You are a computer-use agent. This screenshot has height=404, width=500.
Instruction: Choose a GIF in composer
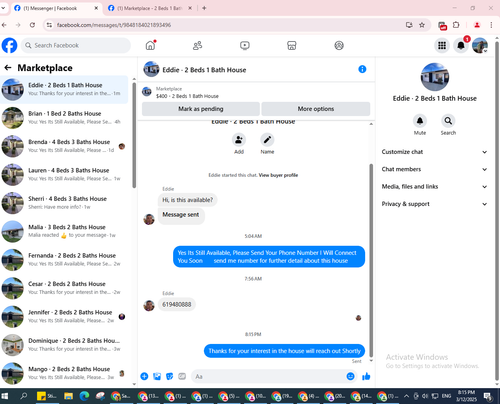click(x=182, y=376)
